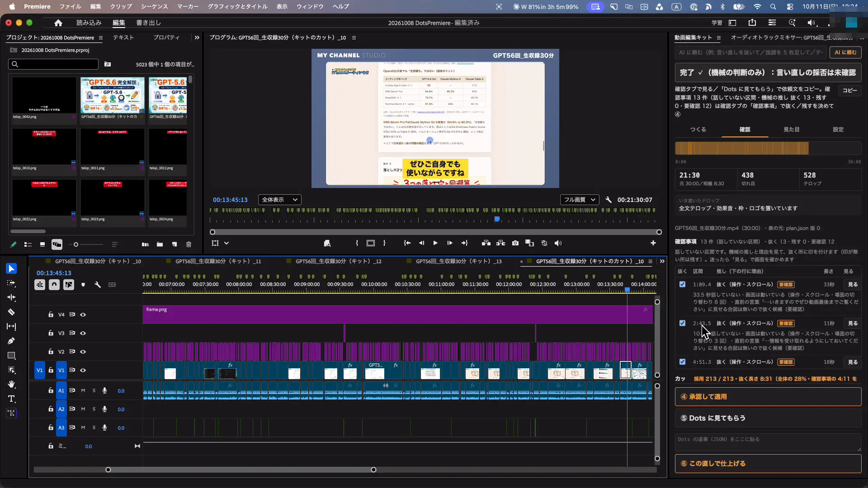The image size is (868, 488).
Task: Select the Type tool
Action: click(x=11, y=399)
